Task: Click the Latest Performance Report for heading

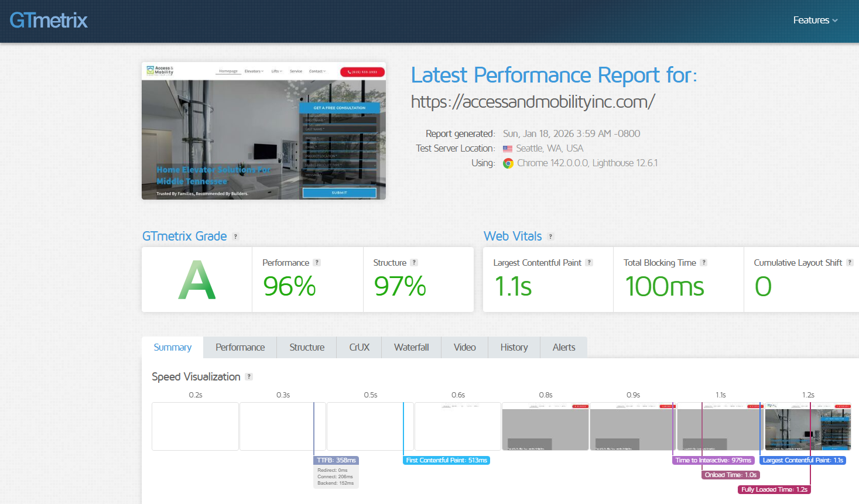Action: (x=554, y=76)
